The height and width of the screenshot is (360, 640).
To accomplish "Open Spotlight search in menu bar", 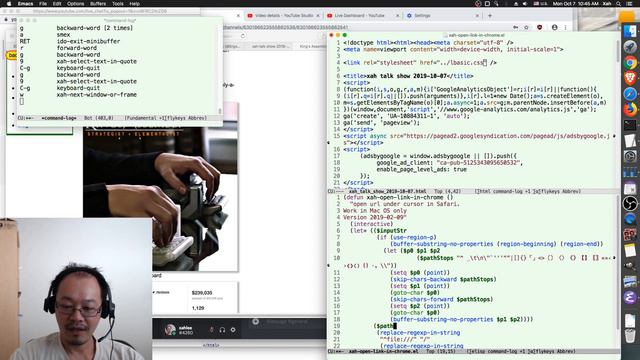I will click(x=619, y=4).
